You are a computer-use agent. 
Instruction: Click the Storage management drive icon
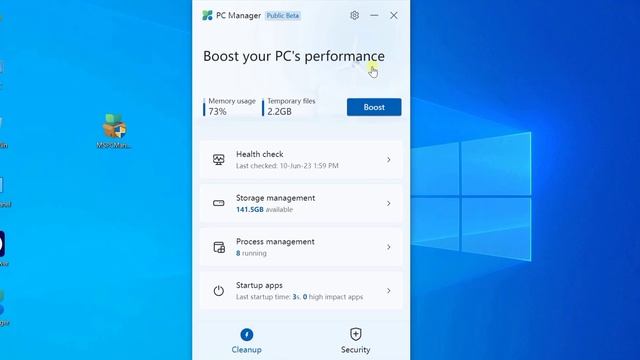pos(219,203)
